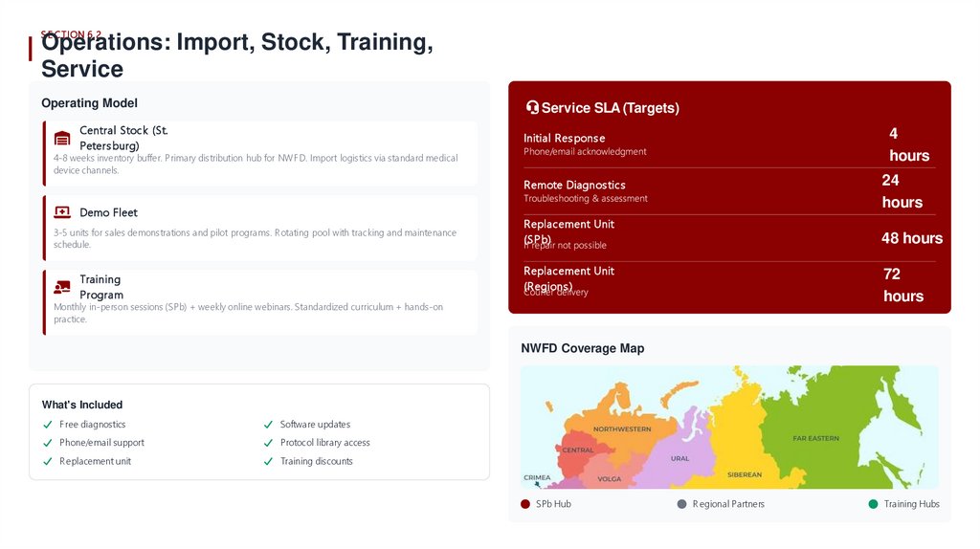Viewport: 980px width, 549px height.
Task: Click the headset icon beside Service SLA
Action: click(x=532, y=108)
